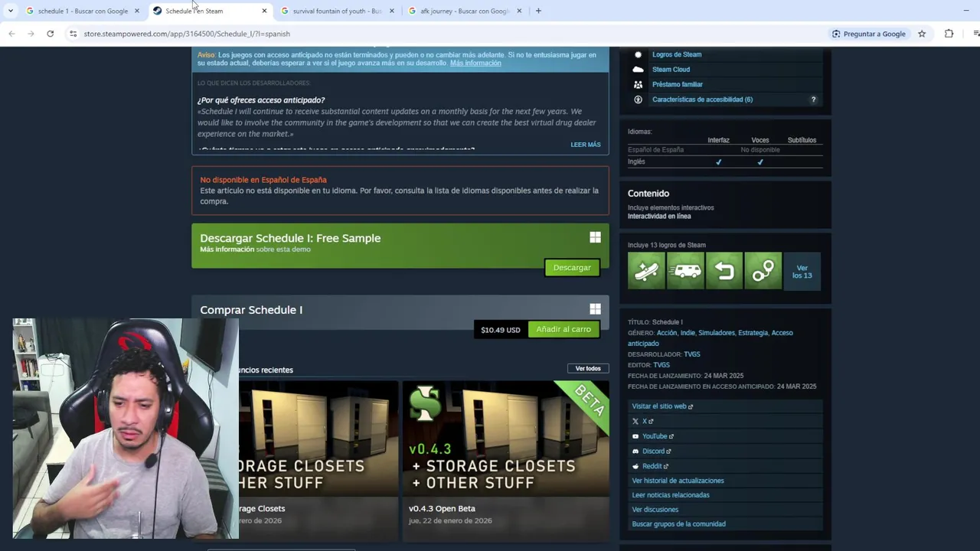
Task: Switch to the 'schedule 1 - Buscar con Google' tab
Action: coord(83,11)
